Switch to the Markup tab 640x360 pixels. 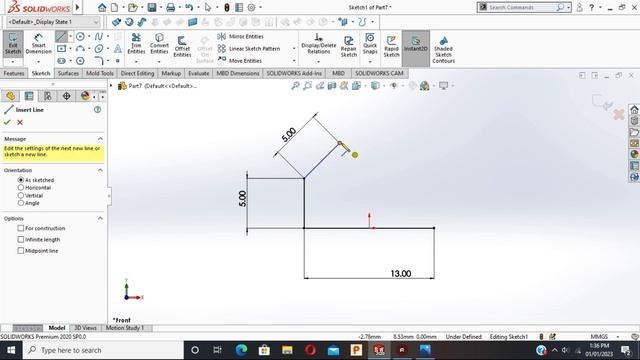(171, 73)
